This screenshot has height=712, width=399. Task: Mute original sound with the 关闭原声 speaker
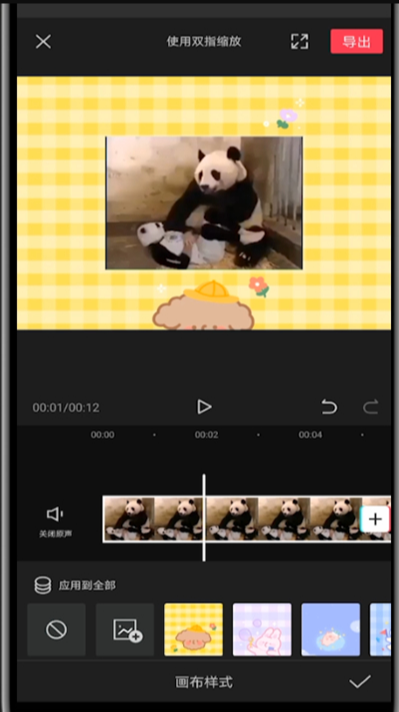pos(55,521)
